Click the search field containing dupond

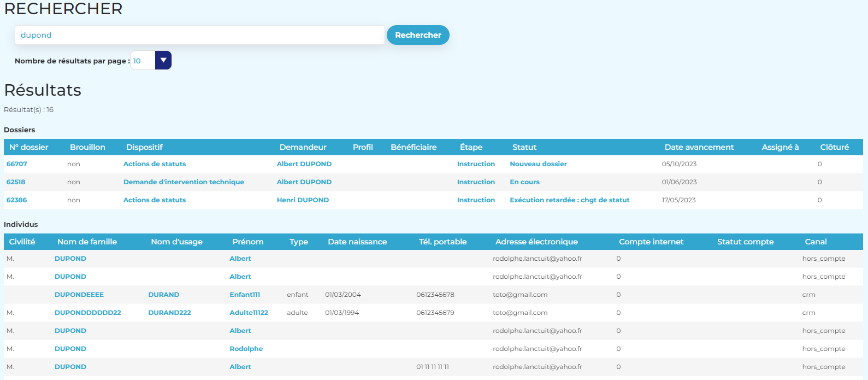[199, 35]
